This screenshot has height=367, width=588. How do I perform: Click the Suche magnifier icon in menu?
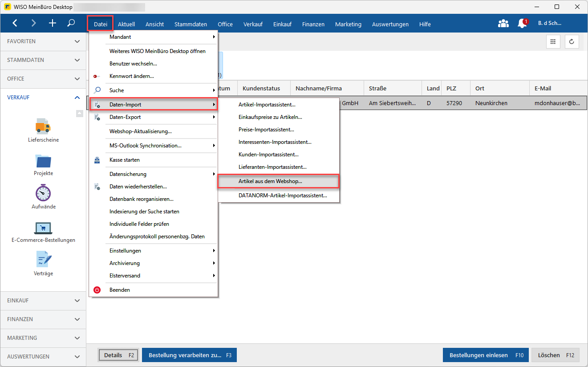[x=97, y=90]
